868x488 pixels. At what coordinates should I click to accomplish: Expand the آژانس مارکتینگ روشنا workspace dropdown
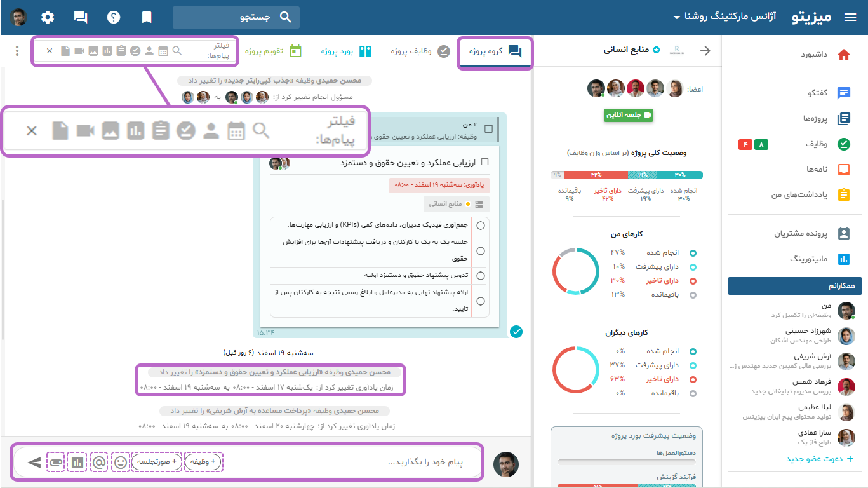725,18
